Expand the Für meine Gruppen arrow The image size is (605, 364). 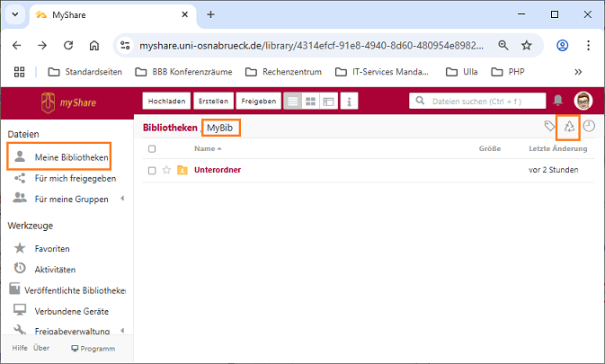121,199
